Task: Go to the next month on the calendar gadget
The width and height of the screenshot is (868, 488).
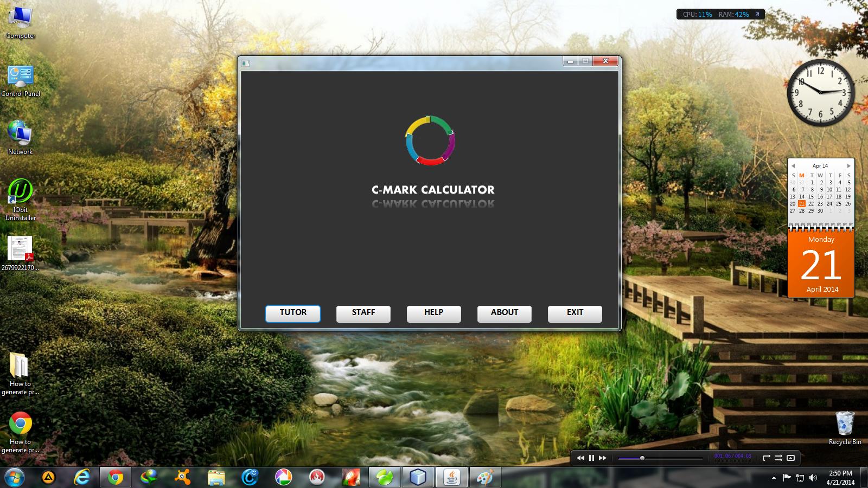Action: coord(849,166)
